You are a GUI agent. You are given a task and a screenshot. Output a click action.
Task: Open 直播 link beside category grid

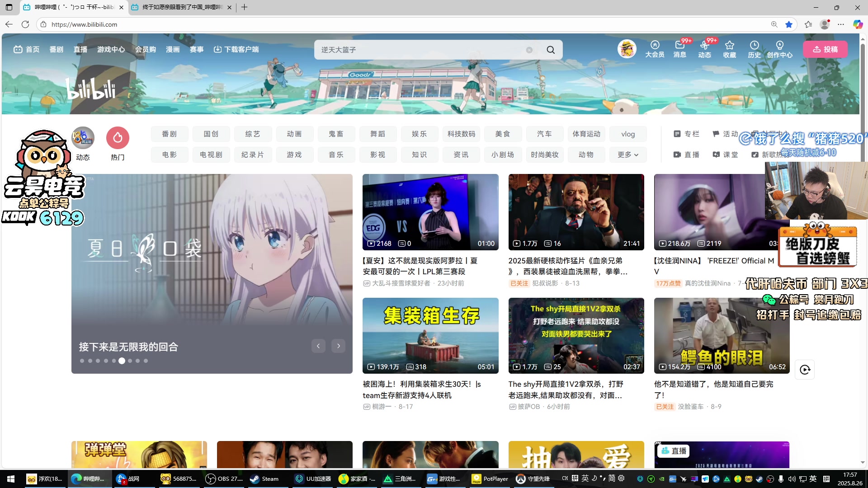[686, 155]
